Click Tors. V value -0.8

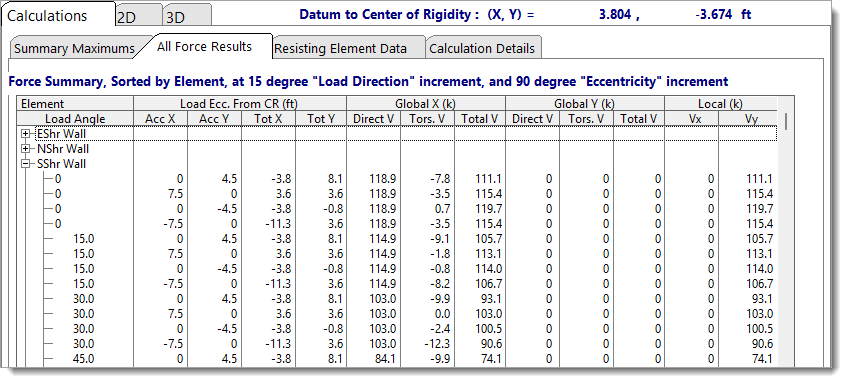(440, 268)
